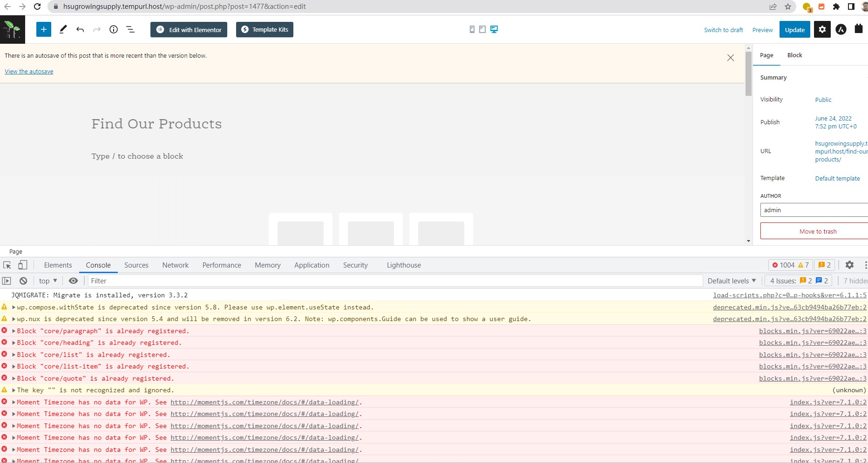Click Switch to draft
Viewport: 868px width, 463px height.
tap(723, 30)
